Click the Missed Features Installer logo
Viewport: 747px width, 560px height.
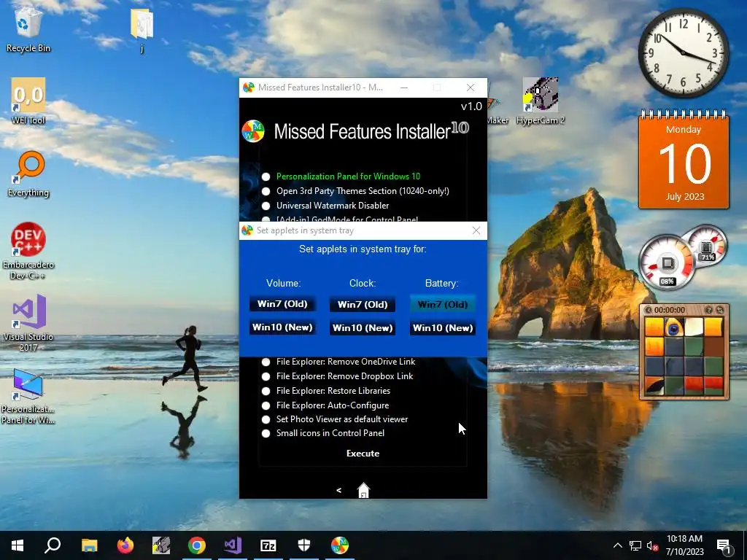click(253, 131)
